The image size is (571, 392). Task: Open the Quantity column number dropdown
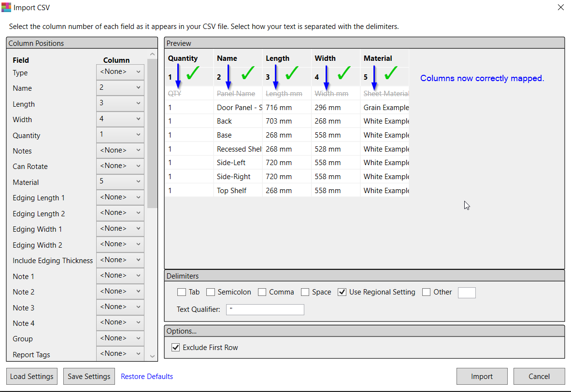pyautogui.click(x=120, y=135)
